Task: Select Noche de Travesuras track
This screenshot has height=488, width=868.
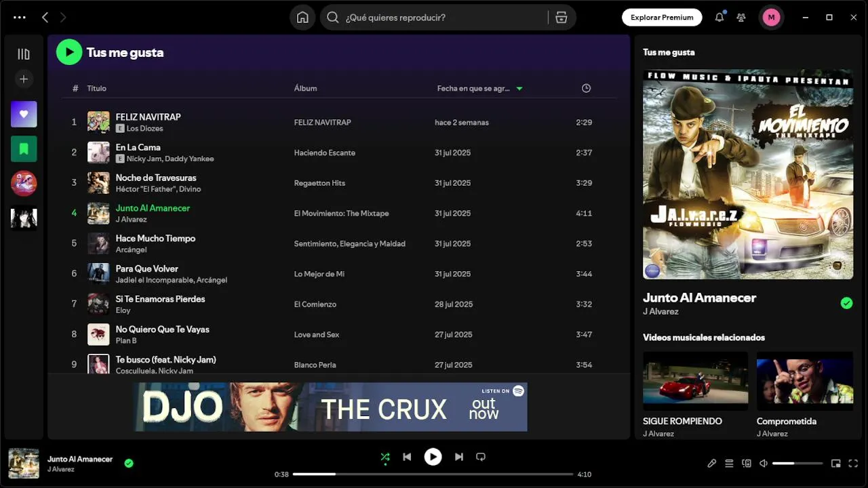Action: pos(156,178)
